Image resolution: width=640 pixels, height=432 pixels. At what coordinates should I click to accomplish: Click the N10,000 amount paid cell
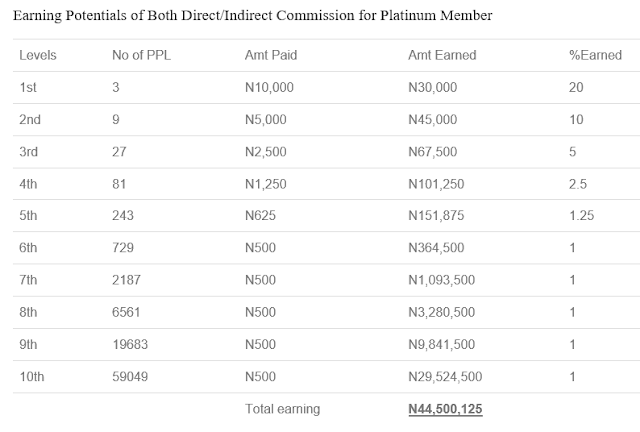click(x=270, y=88)
